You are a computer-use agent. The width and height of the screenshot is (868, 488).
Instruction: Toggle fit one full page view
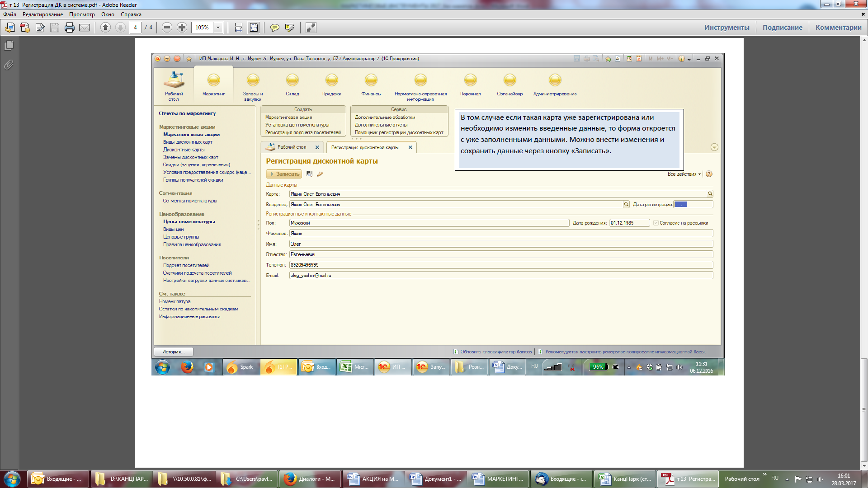(x=254, y=28)
